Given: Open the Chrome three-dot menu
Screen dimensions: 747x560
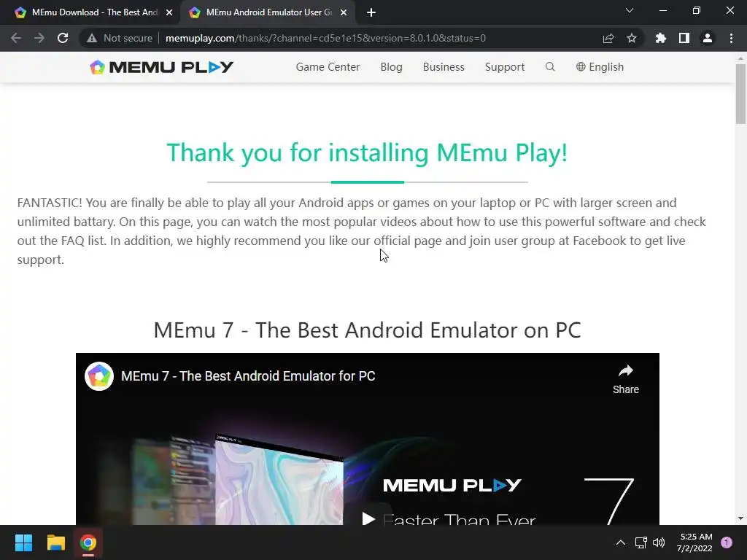Looking at the screenshot, I should [x=731, y=38].
